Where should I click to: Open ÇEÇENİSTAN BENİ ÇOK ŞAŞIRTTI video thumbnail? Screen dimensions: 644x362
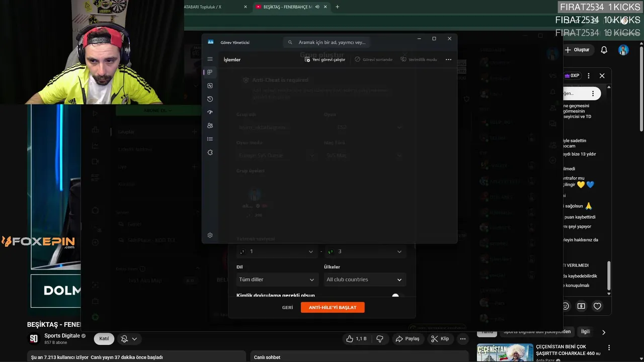pos(505,353)
